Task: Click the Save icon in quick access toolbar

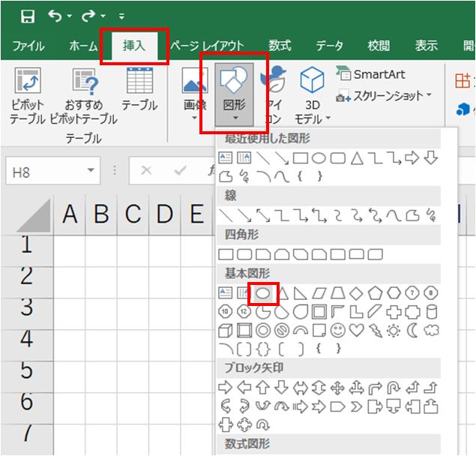Action: [x=28, y=16]
